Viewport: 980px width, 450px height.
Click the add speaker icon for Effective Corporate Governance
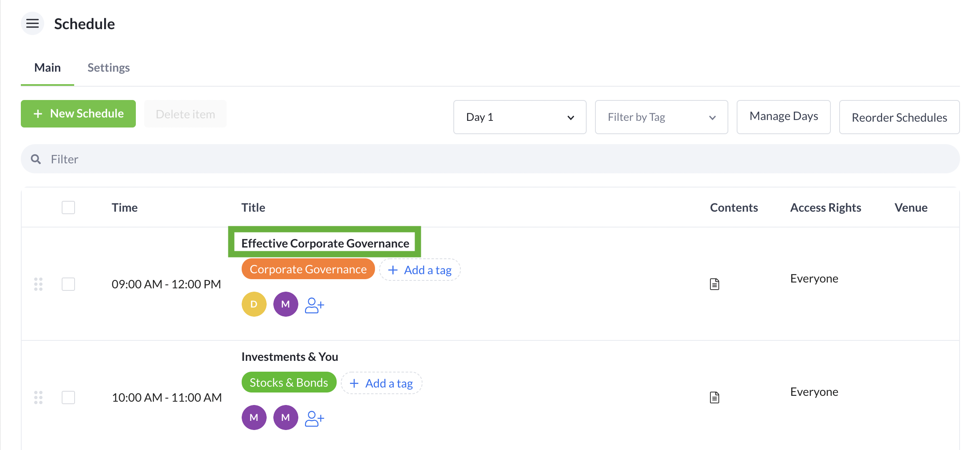coord(314,305)
